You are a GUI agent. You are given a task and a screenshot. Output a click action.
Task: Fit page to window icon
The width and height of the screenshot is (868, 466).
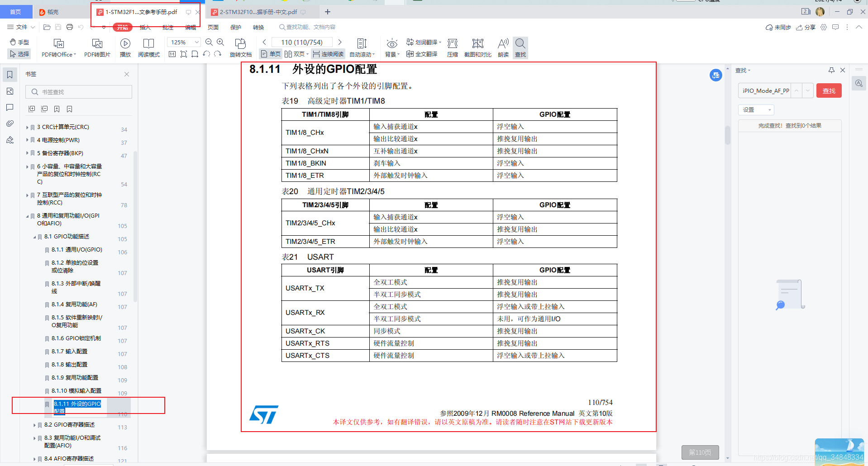point(183,54)
